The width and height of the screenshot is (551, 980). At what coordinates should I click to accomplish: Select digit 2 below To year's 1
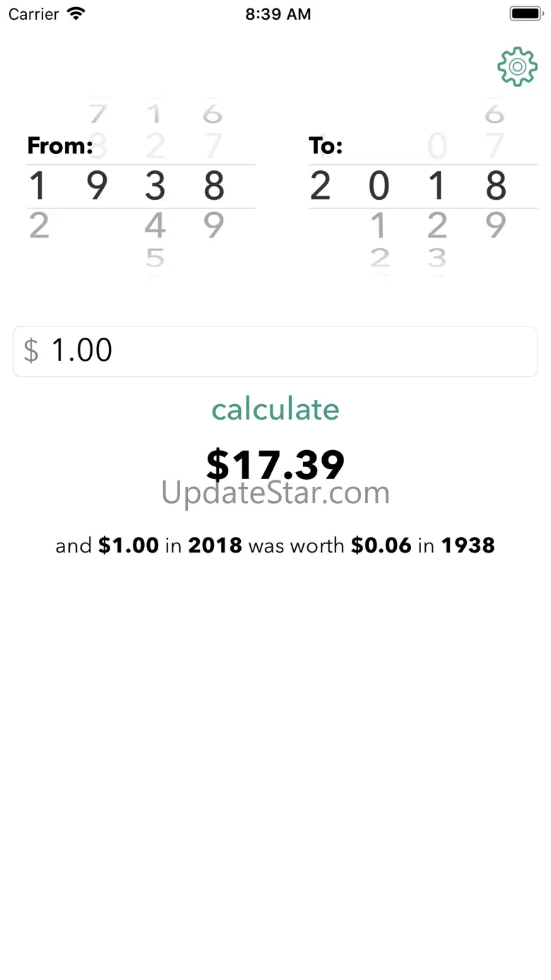pos(437,225)
